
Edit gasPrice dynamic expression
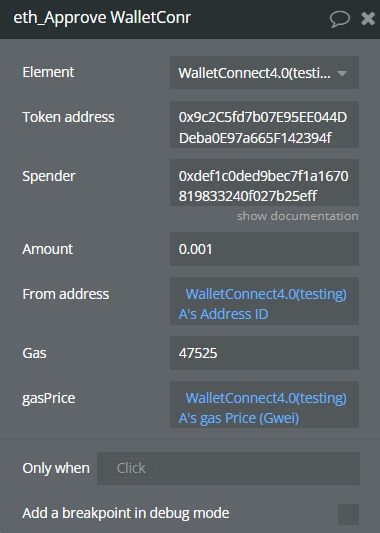(x=264, y=405)
